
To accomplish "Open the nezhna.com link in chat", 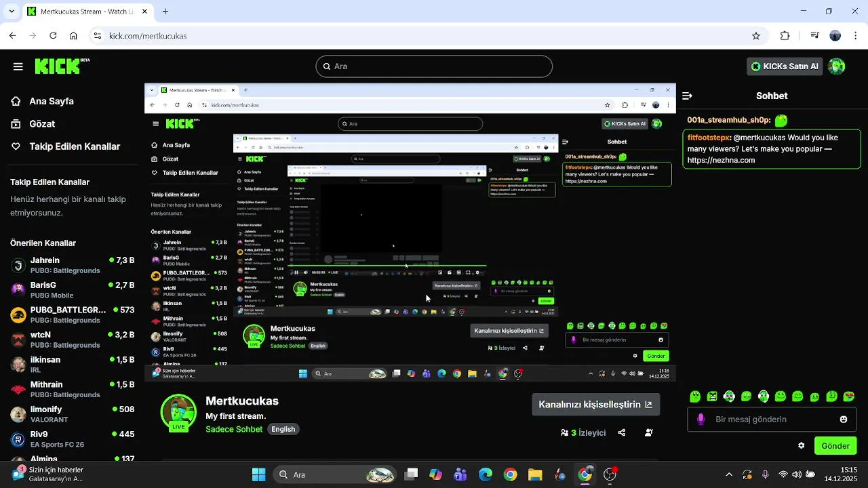I will [721, 161].
